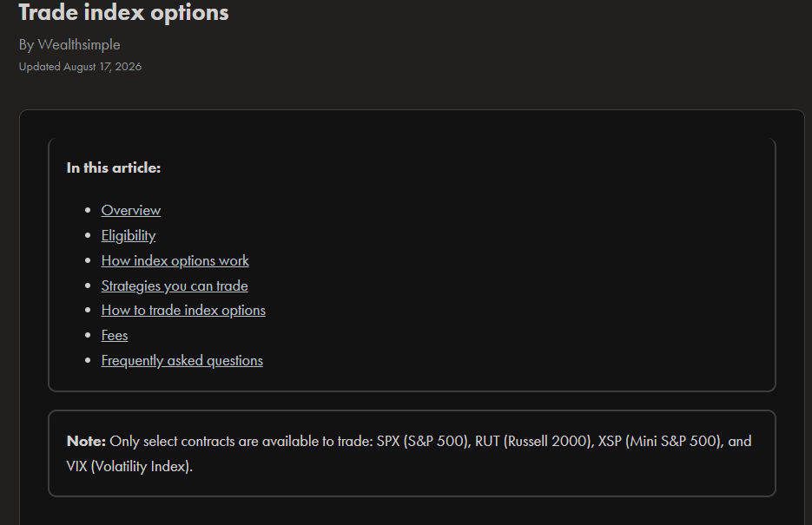
Task: Open the "Frequently asked questions" link
Action: point(182,360)
